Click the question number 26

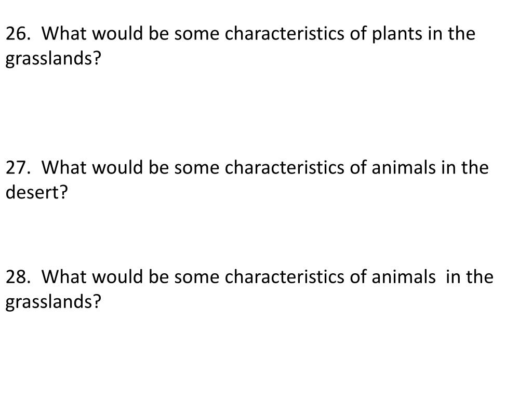[18, 34]
